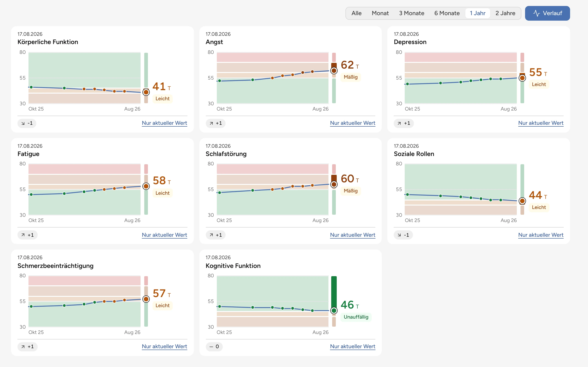
Task: Click the flat trend dash in Kognitive Funktion
Action: tap(211, 347)
